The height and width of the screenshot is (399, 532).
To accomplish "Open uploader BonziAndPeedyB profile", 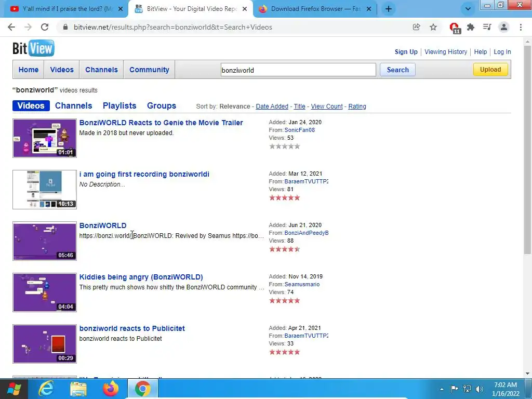I will coord(306,233).
